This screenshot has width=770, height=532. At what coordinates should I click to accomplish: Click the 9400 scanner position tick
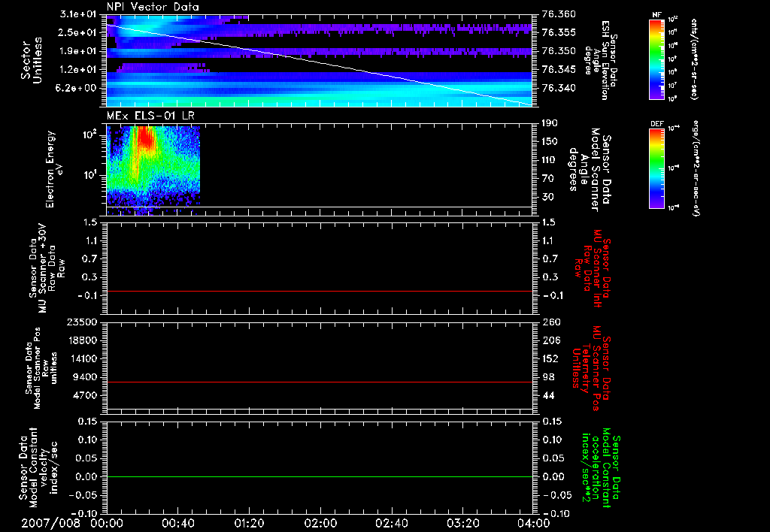tap(87, 377)
